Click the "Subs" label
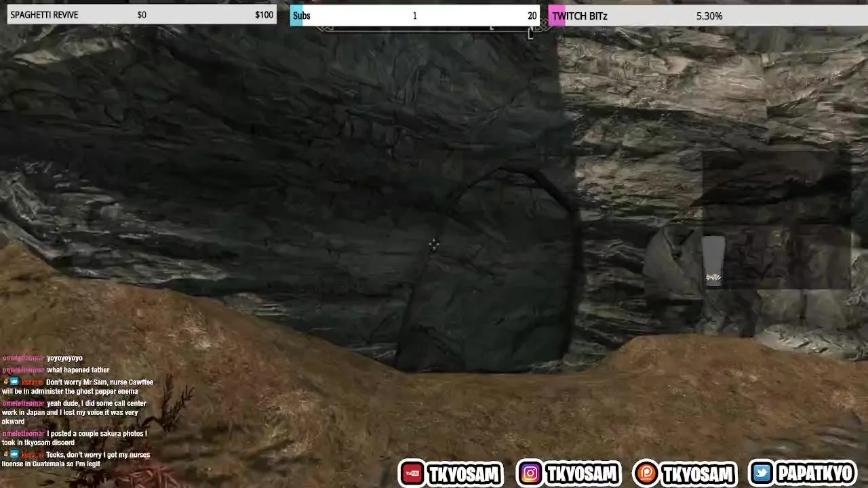This screenshot has width=868, height=488. coord(302,16)
